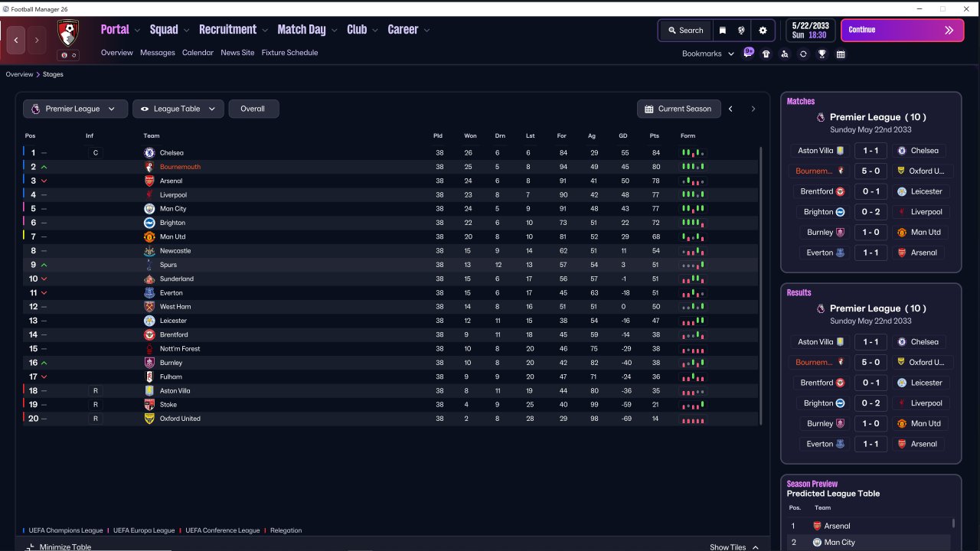Click the Sunderland badge in league table

click(x=149, y=279)
